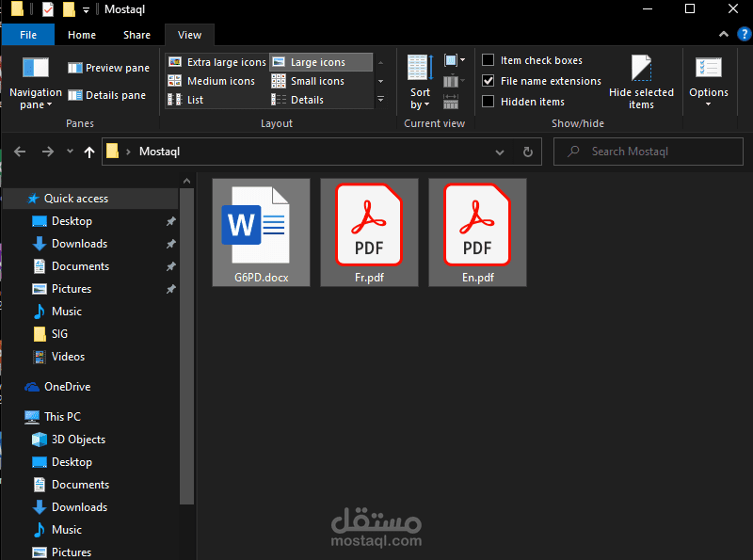Viewport: 753px width, 560px height.
Task: Open the File menu
Action: pyautogui.click(x=28, y=35)
